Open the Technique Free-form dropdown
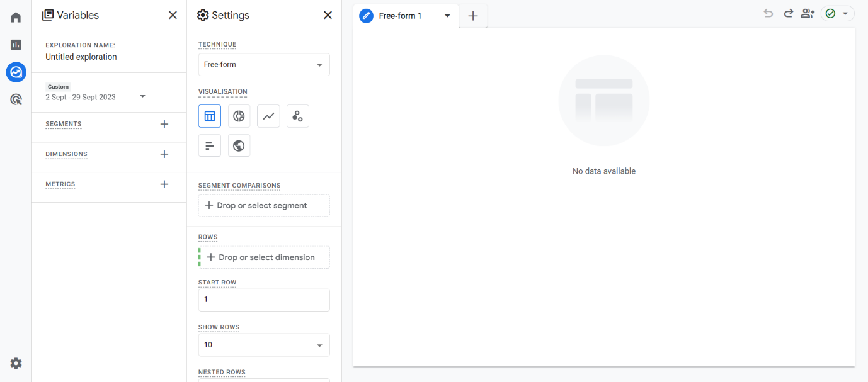Viewport: 868px width, 382px height. [264, 65]
